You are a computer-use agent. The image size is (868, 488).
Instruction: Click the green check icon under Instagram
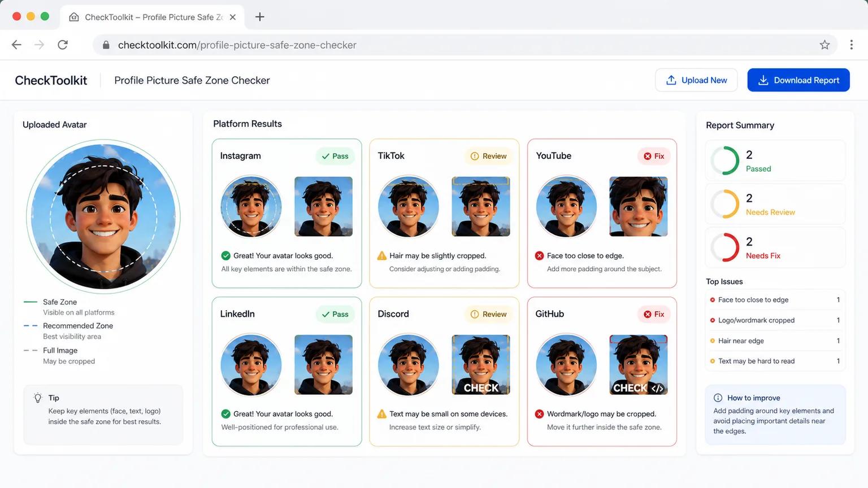pyautogui.click(x=225, y=255)
